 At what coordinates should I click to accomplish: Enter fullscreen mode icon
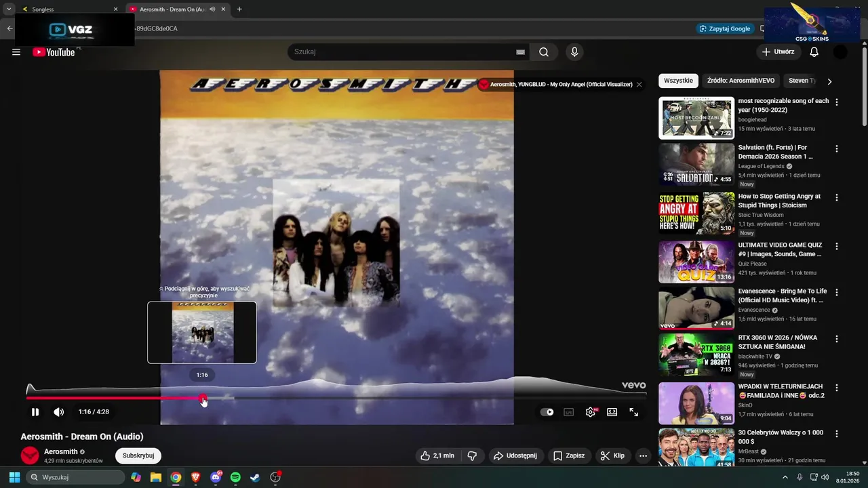[x=634, y=412]
